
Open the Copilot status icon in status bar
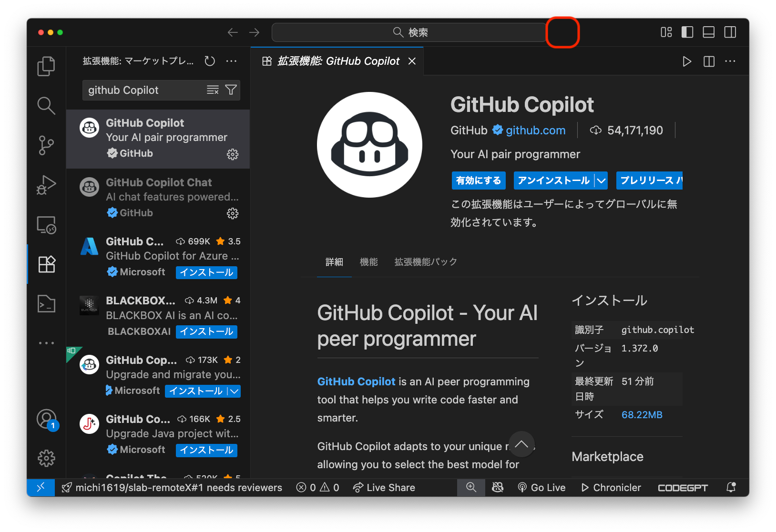[498, 487]
